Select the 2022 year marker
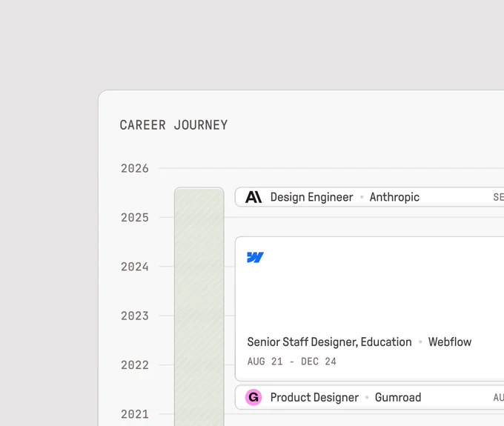 point(135,365)
